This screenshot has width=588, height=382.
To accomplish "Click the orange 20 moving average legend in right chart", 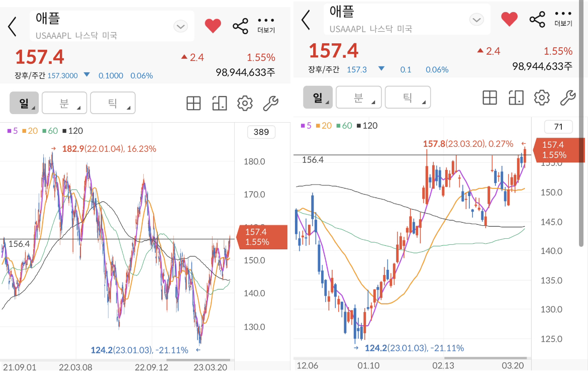I will [324, 126].
